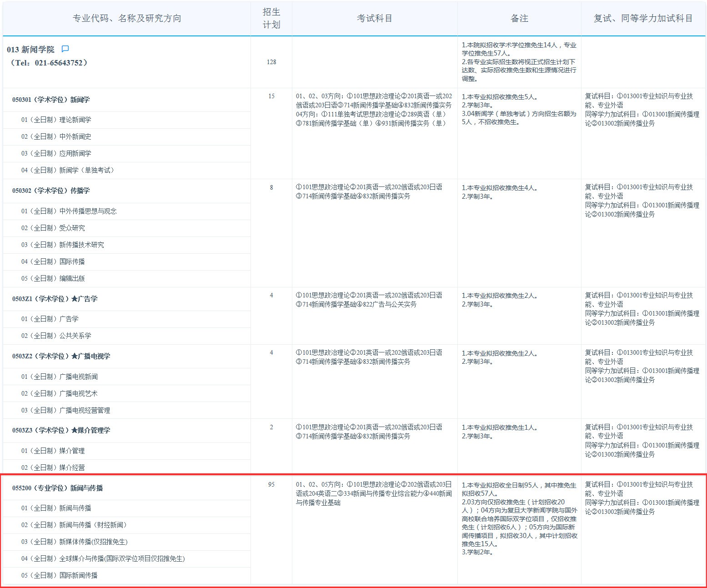Click the 0503Z3 媒介管理学 major row
Image resolution: width=707 pixels, height=588 pixels.
(x=61, y=431)
